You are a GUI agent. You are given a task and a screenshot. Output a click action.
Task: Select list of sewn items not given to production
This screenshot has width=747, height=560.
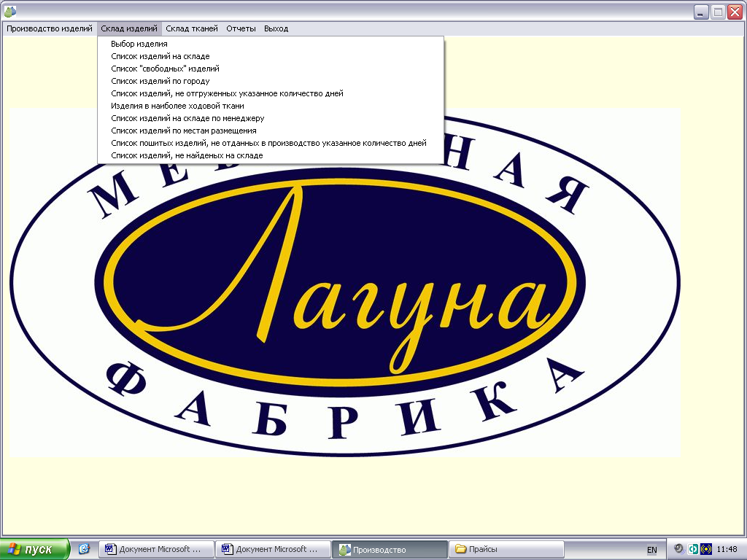point(271,143)
